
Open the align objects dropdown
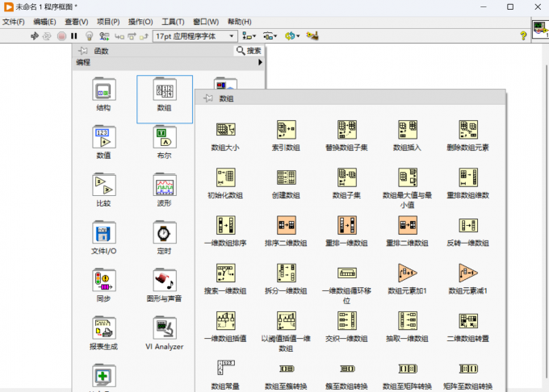(x=249, y=36)
